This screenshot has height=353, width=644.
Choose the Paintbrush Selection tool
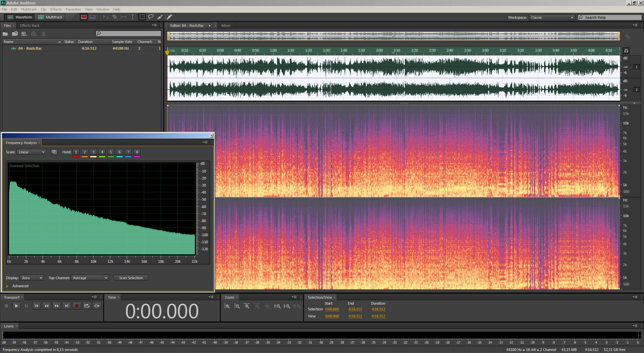pos(160,17)
